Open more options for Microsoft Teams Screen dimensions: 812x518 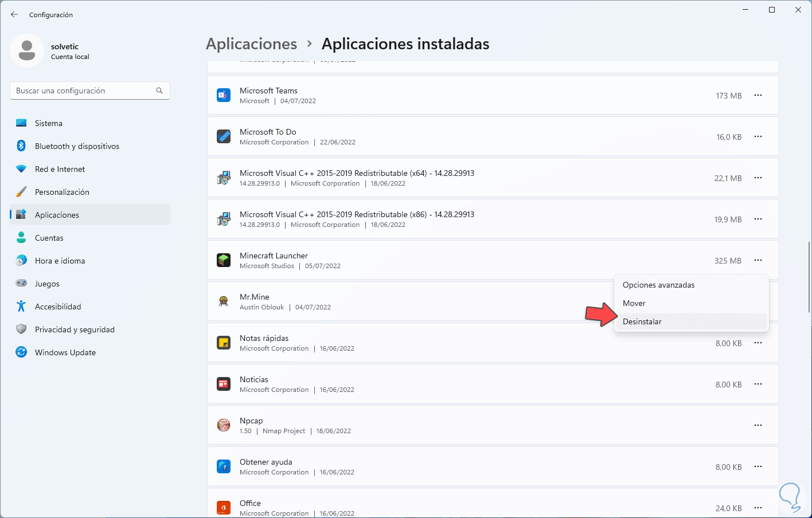pyautogui.click(x=758, y=95)
